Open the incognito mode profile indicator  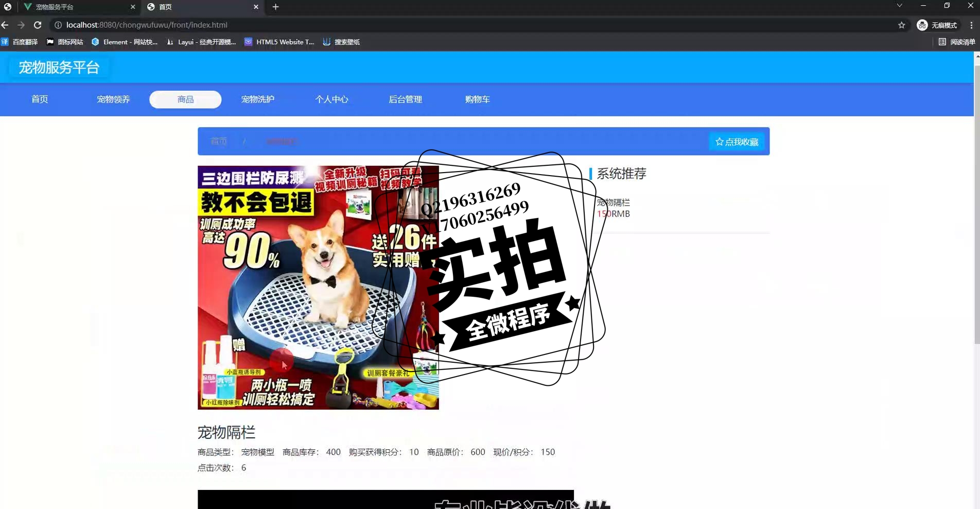point(937,25)
